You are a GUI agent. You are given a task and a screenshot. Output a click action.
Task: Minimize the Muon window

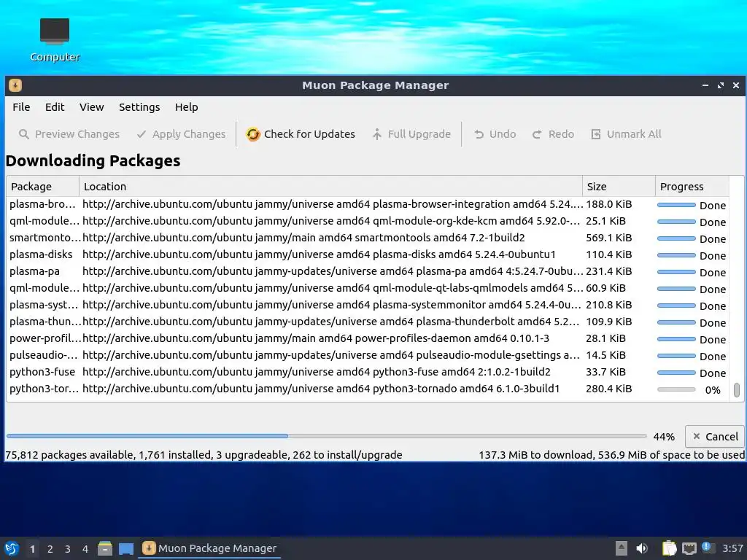[705, 85]
